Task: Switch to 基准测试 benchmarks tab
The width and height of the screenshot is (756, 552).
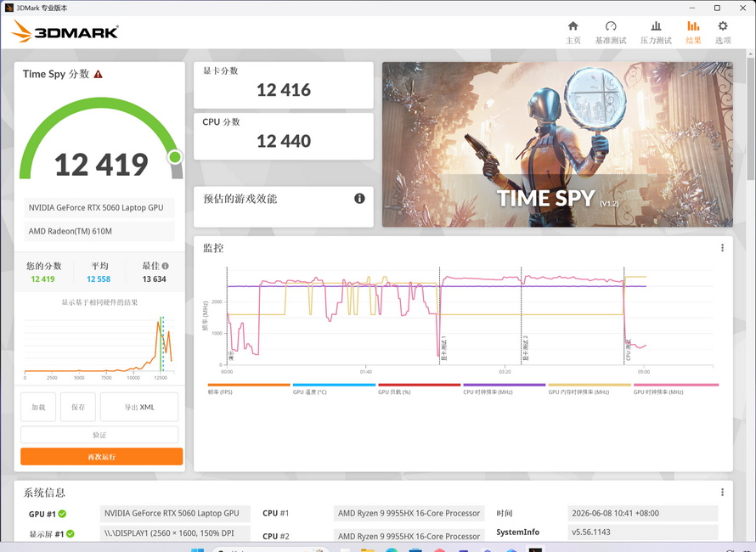Action: tap(611, 32)
